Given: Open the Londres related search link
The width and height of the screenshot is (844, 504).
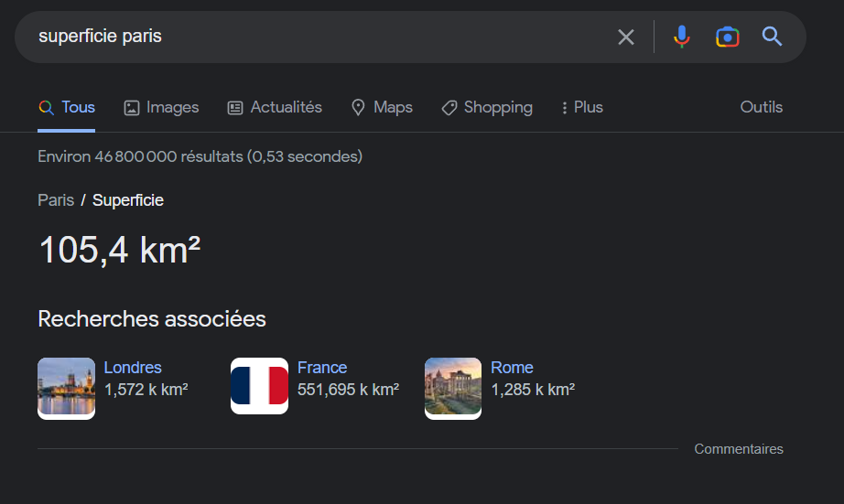Looking at the screenshot, I should pyautogui.click(x=133, y=368).
